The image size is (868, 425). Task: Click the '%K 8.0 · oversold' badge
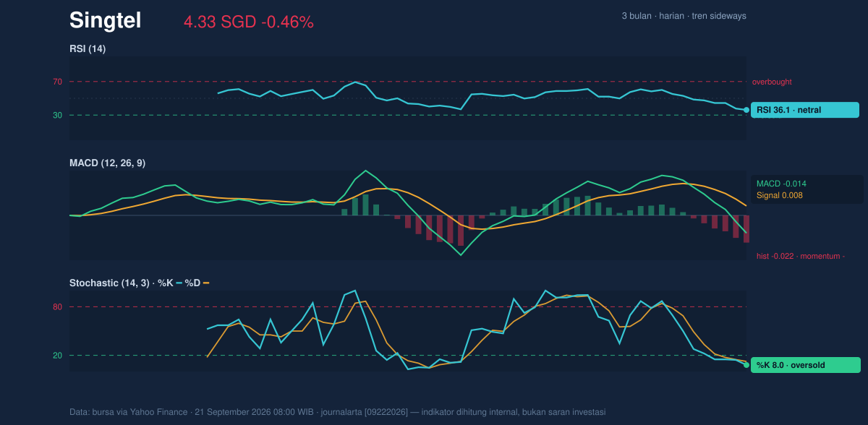tap(806, 365)
